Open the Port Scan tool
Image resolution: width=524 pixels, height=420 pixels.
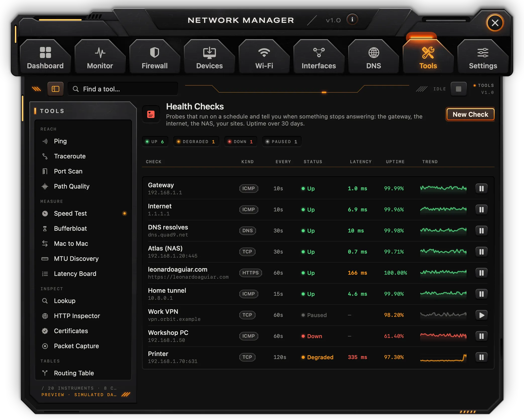click(83, 171)
